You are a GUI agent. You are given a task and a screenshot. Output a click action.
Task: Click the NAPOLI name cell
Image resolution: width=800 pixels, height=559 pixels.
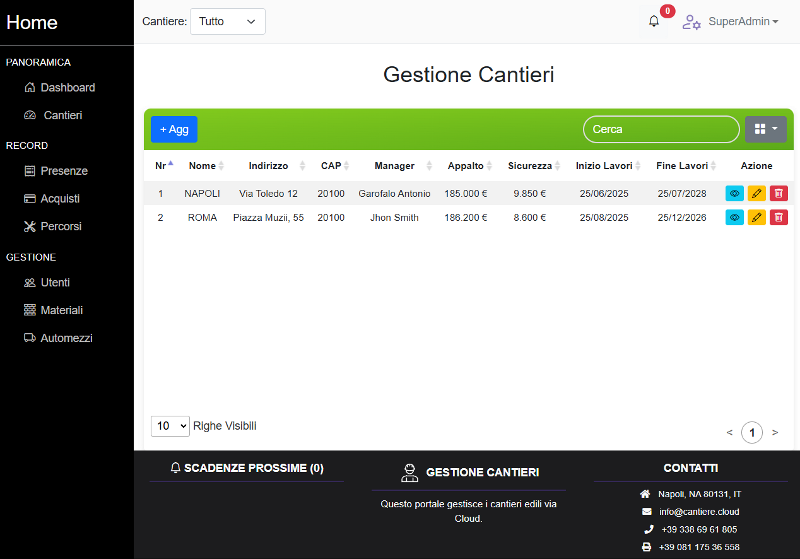[x=202, y=194]
